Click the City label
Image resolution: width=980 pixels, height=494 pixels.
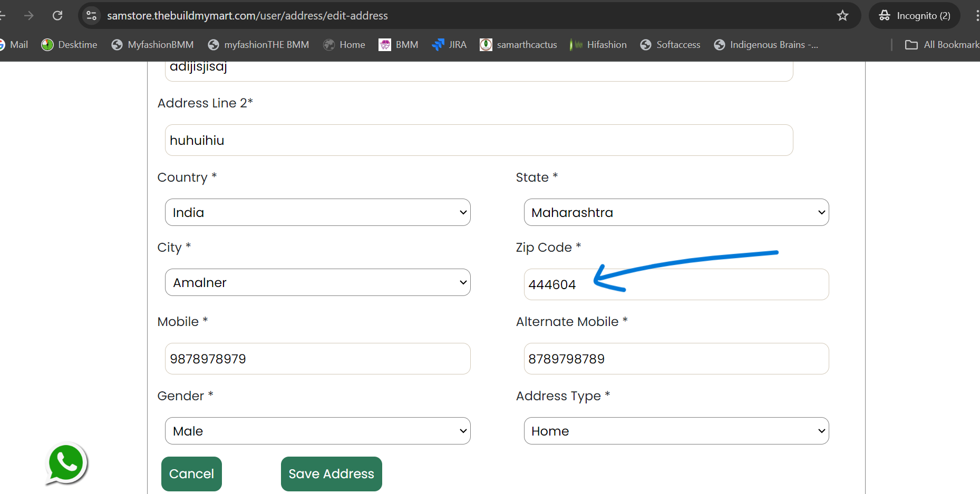point(174,248)
